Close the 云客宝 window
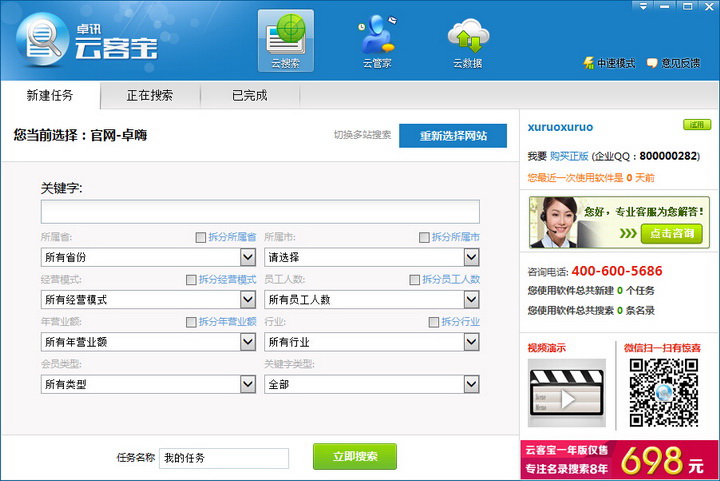 pyautogui.click(x=709, y=6)
